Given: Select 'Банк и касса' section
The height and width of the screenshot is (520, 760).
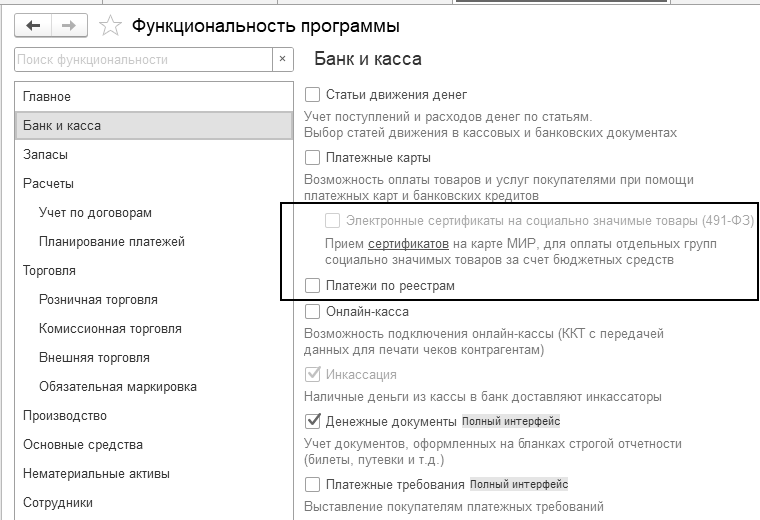Looking at the screenshot, I should click(154, 126).
